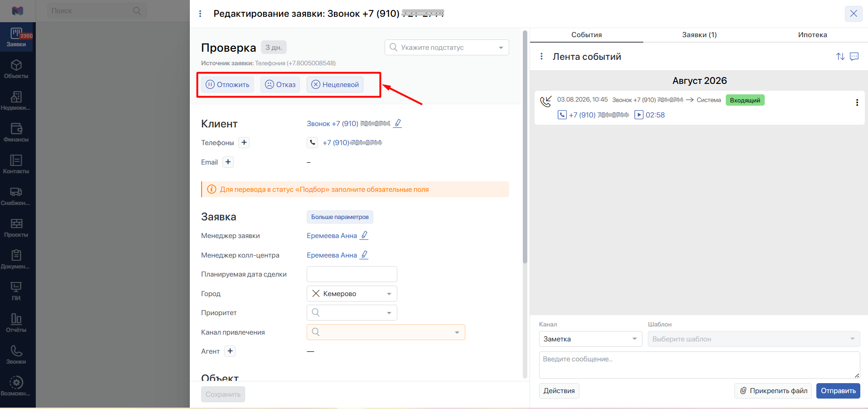Image resolution: width=868 pixels, height=409 pixels.
Task: Click the Отказ button
Action: tap(280, 84)
